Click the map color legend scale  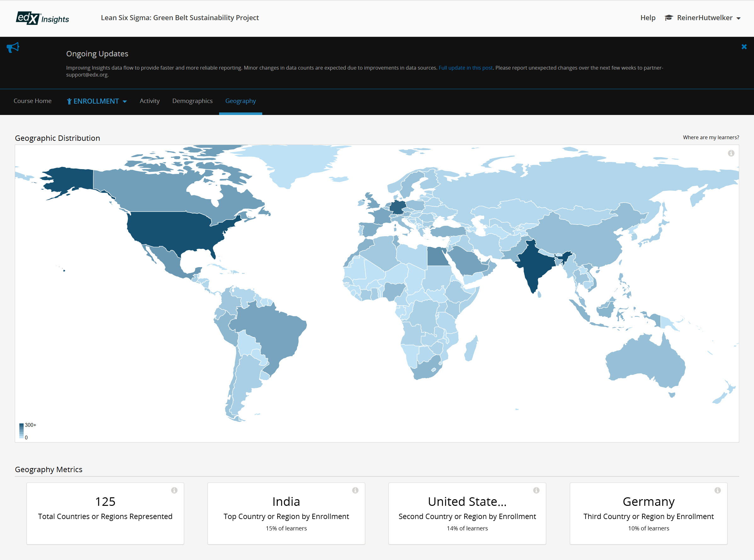(x=22, y=431)
